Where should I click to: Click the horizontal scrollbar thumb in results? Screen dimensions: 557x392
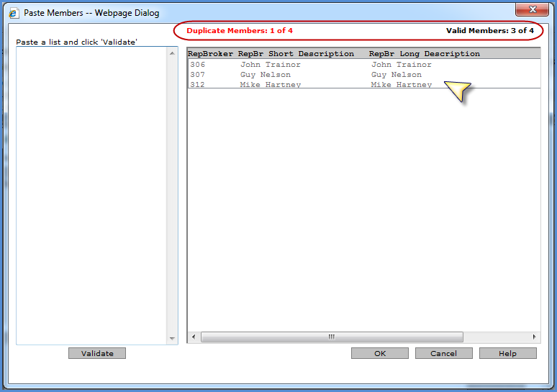332,337
